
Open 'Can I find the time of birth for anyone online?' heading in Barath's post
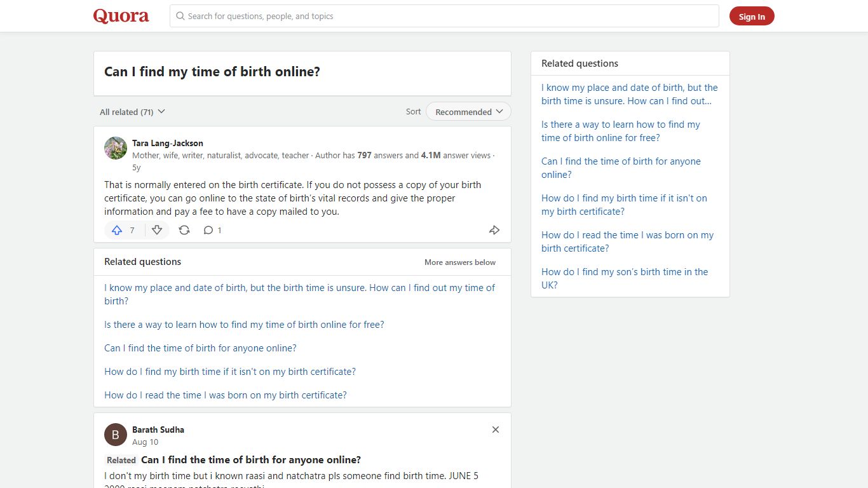[251, 459]
